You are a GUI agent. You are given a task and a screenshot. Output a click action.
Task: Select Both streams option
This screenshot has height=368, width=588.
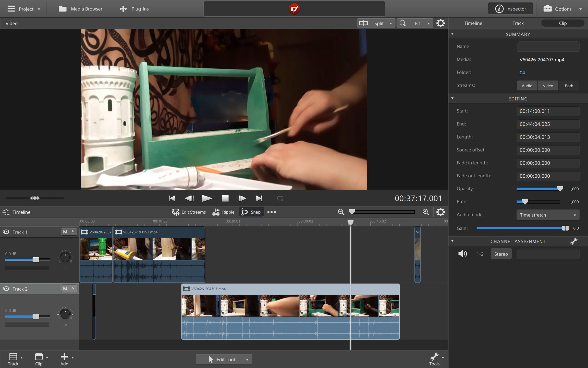pos(569,86)
